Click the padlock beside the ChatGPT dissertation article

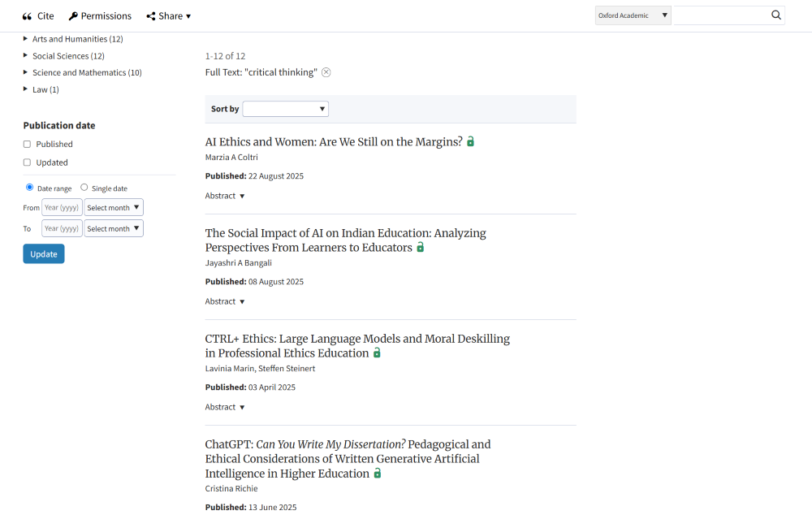(x=377, y=473)
